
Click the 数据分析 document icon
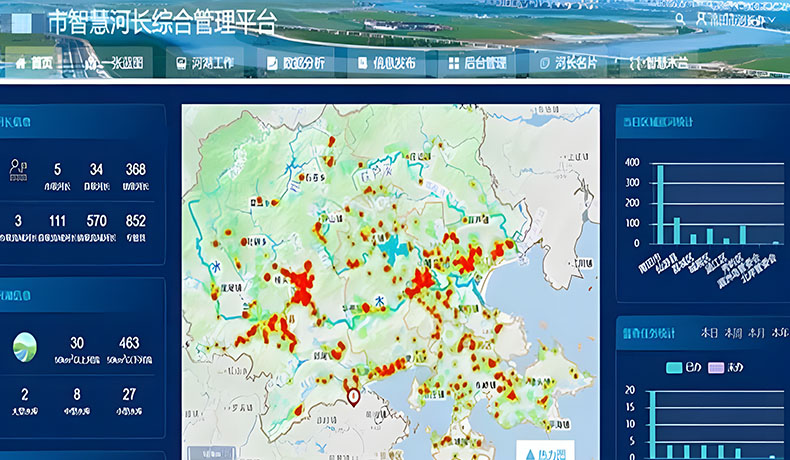271,63
